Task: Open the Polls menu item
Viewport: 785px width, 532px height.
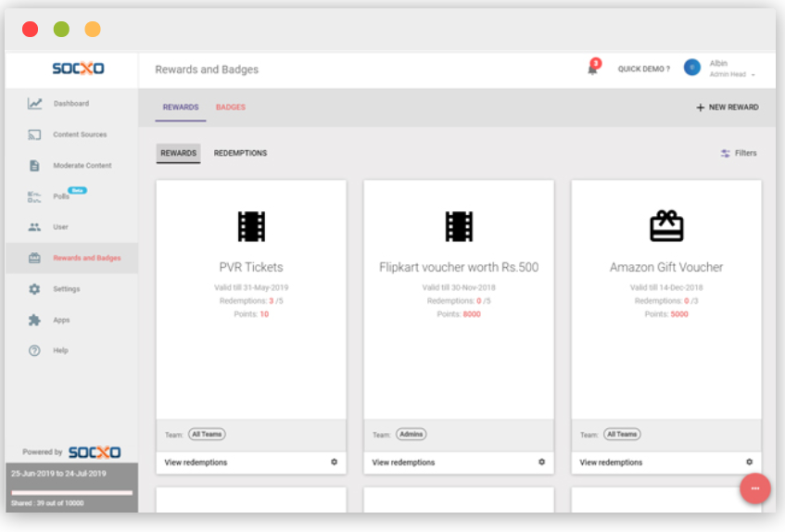Action: click(71, 196)
